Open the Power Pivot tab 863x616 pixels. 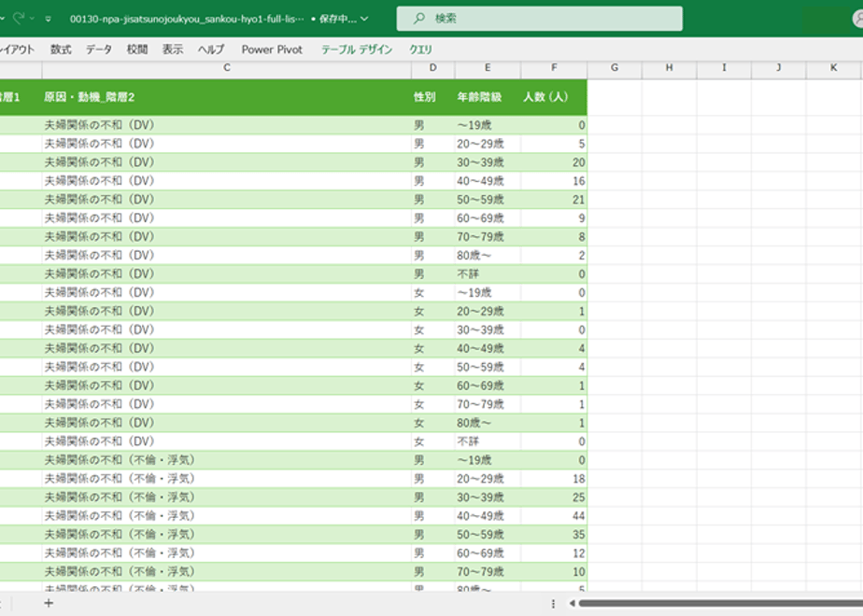272,49
